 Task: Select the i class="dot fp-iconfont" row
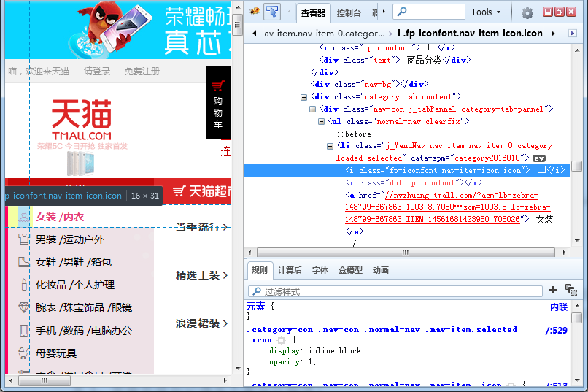[x=414, y=182]
